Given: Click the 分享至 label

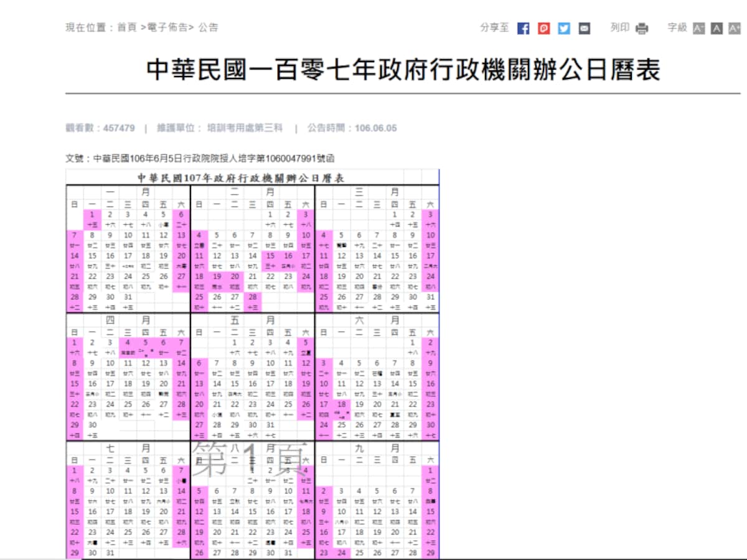Looking at the screenshot, I should coord(495,27).
